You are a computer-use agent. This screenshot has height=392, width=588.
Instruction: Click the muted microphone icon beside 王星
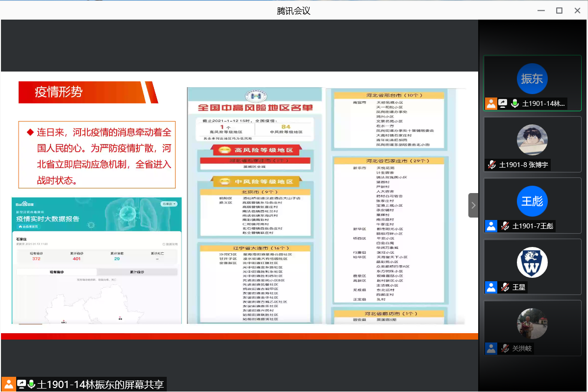tap(505, 287)
